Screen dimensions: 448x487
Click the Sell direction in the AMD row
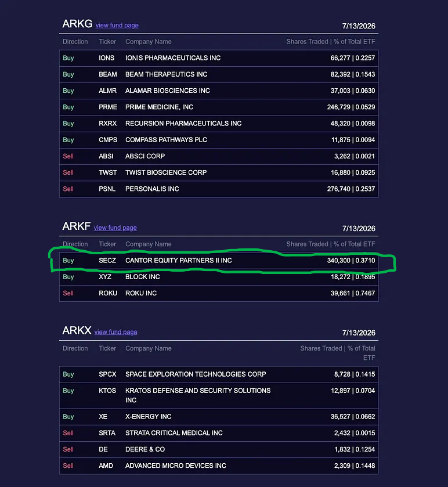[x=68, y=466]
